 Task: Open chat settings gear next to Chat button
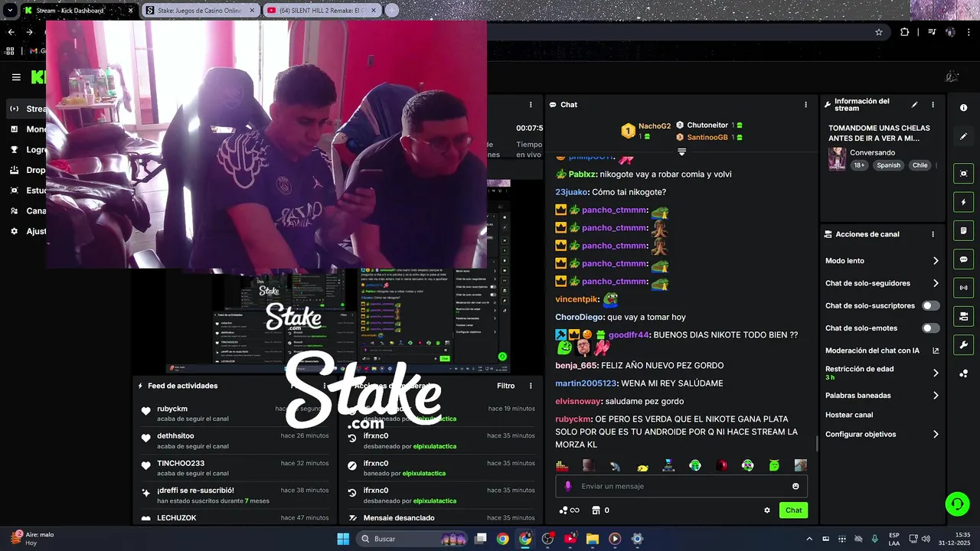click(767, 510)
